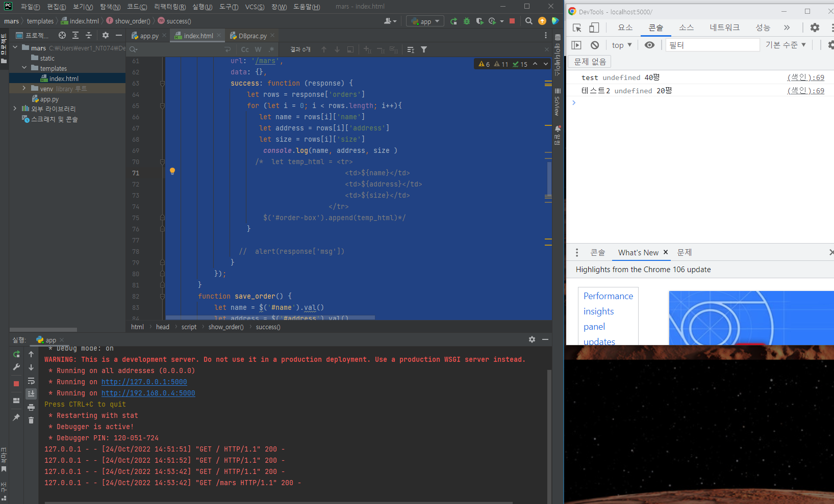The width and height of the screenshot is (834, 504).
Task: Select opened file locator icon in Project panel
Action: (62, 35)
